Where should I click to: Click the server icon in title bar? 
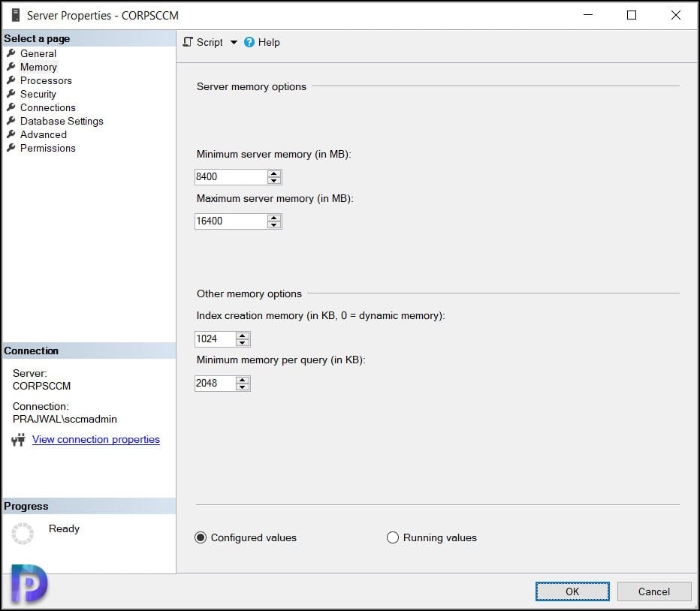click(16, 15)
